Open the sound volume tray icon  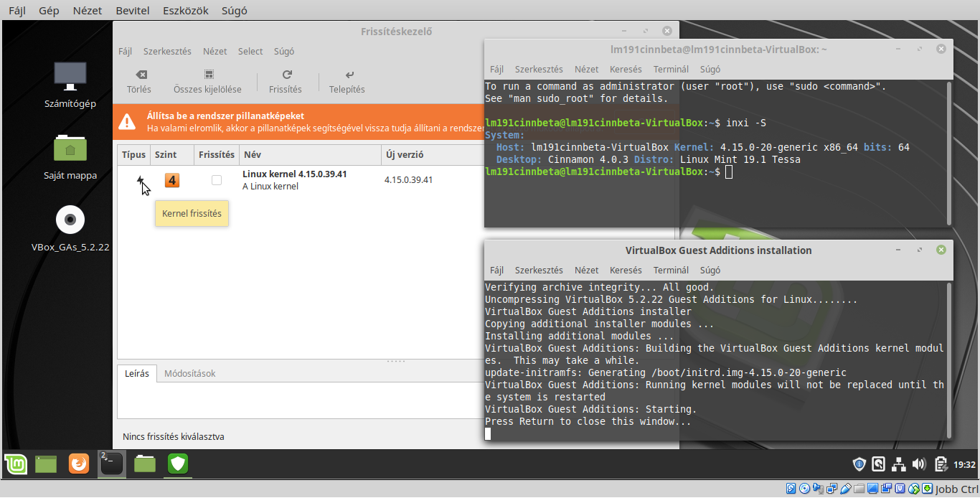919,465
